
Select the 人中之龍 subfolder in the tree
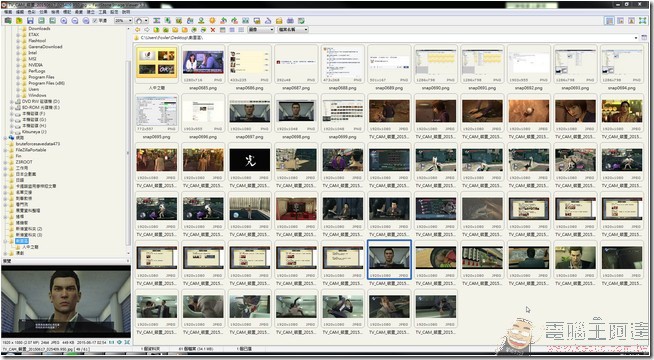point(30,247)
